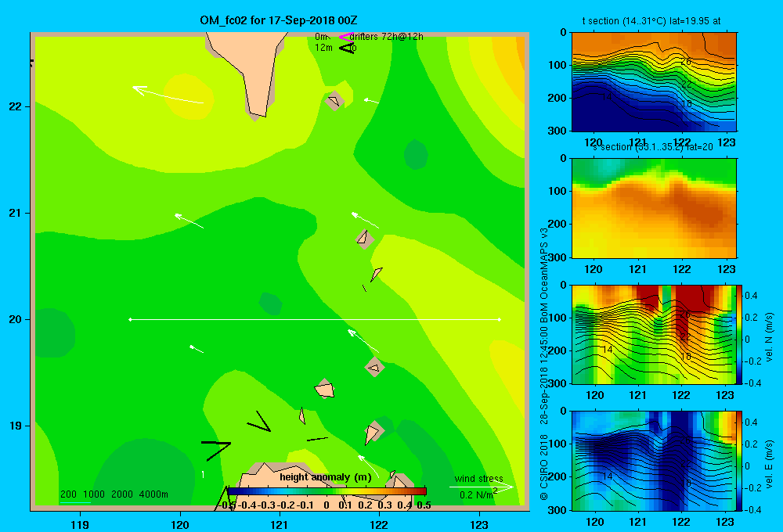
Task: Select the 'height anomaly (m)' label
Action: click(326, 477)
